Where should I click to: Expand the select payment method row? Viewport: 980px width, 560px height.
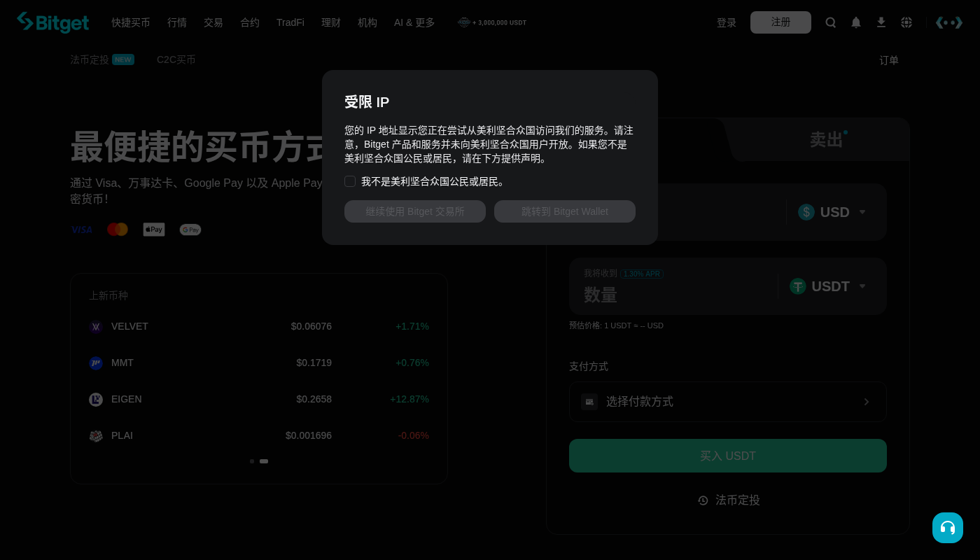coord(728,402)
